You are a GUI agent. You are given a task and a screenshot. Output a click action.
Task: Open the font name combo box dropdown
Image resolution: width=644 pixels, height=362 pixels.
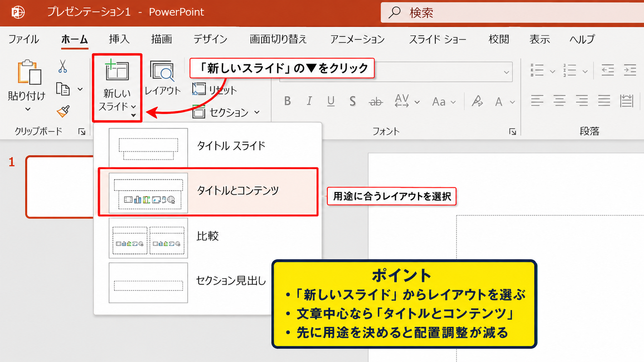pyautogui.click(x=506, y=72)
